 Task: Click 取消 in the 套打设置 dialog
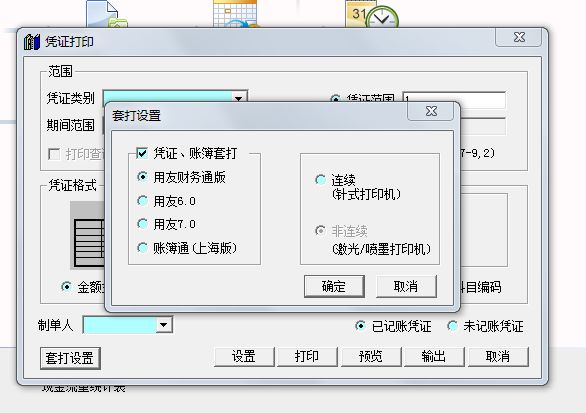[x=406, y=287]
